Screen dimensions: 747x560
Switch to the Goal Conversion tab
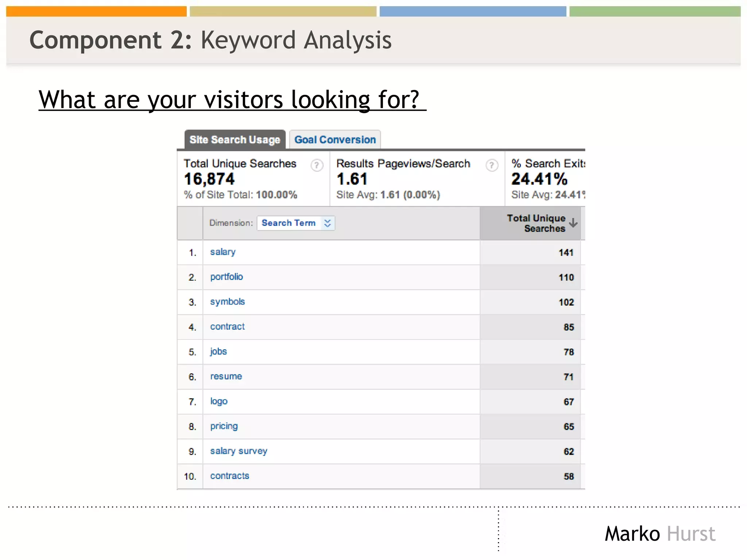pos(335,140)
